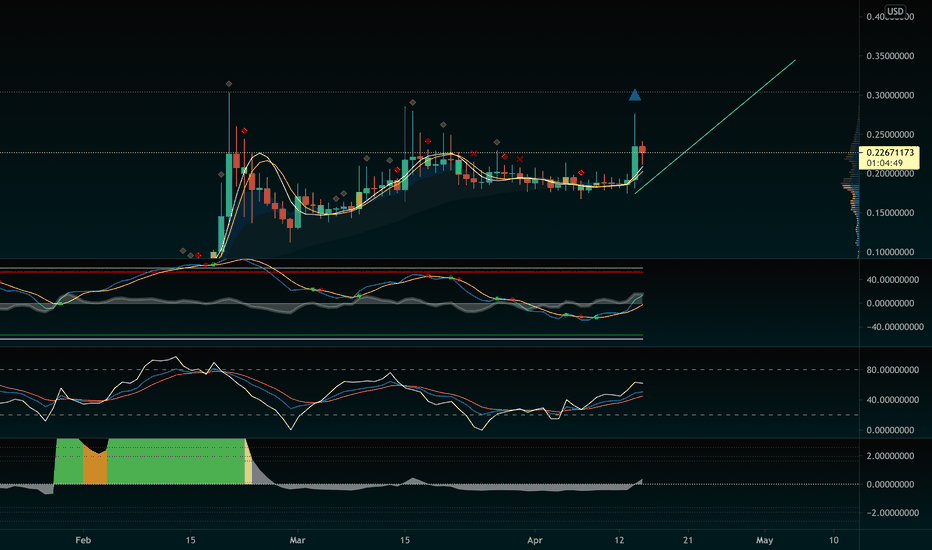Screen dimensions: 932x550
Task: Click the 0.15000000 price axis label
Action: (890, 213)
